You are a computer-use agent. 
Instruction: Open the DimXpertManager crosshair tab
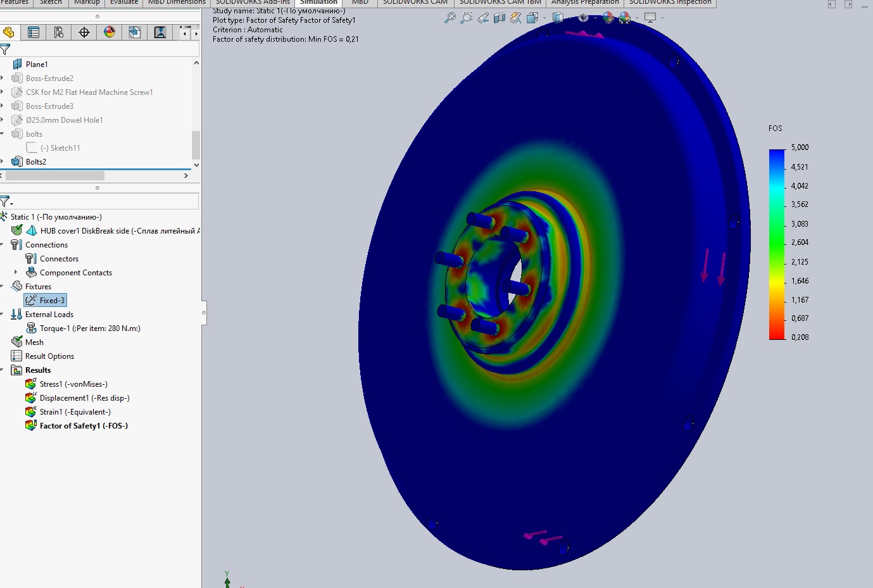click(84, 32)
